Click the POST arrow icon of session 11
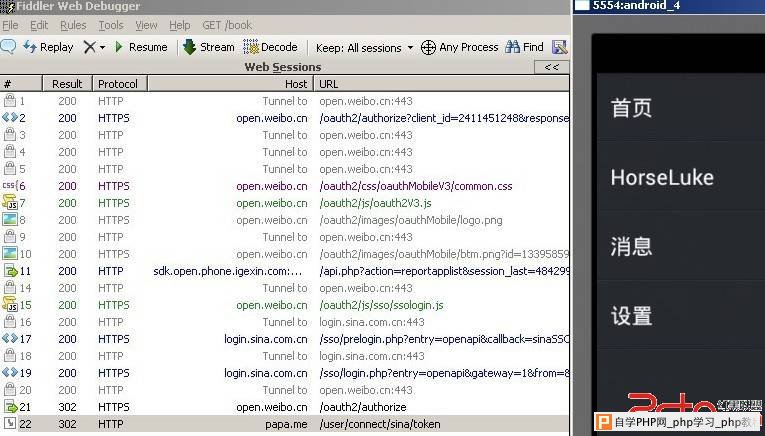This screenshot has height=436, width=765. pyautogui.click(x=11, y=271)
